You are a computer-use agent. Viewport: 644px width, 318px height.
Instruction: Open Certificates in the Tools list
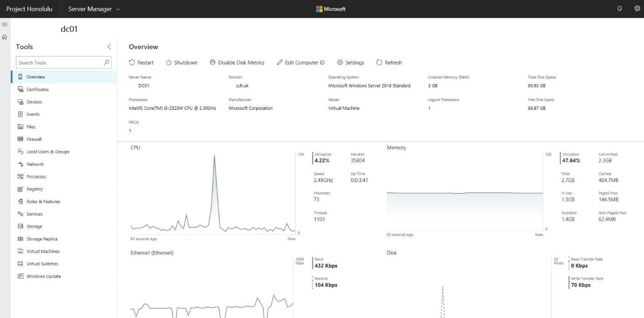[64, 89]
